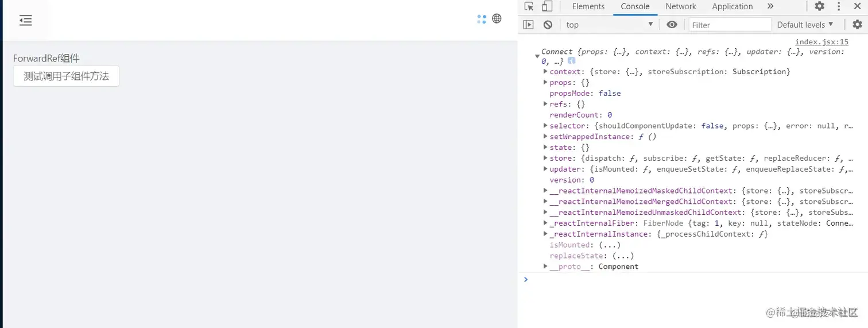Expand the updater property
The width and height of the screenshot is (868, 328).
point(545,169)
